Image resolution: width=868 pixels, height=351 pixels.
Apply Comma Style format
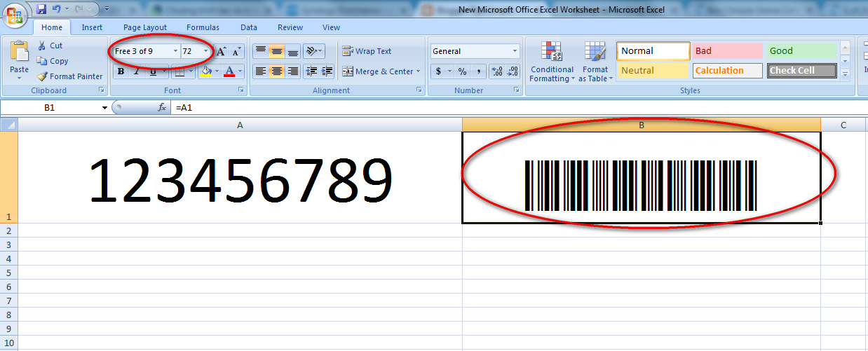pyautogui.click(x=478, y=71)
